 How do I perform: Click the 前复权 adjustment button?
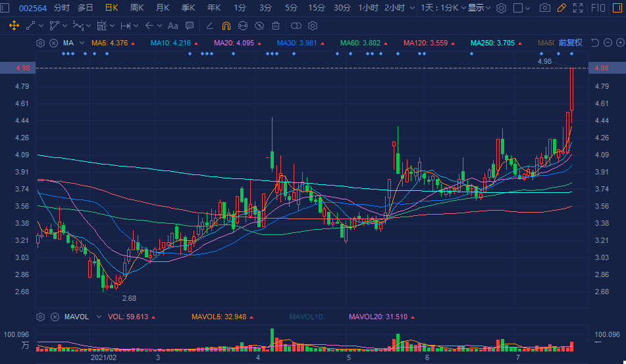[x=570, y=43]
